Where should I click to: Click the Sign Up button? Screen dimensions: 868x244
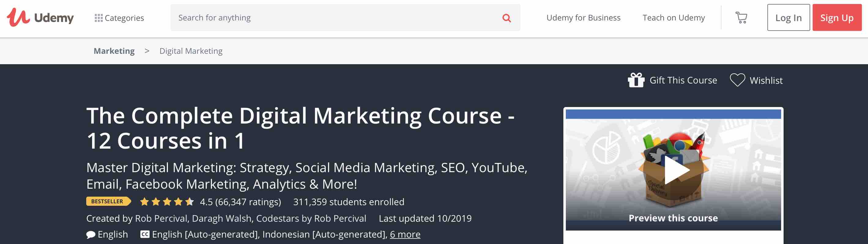837,17
